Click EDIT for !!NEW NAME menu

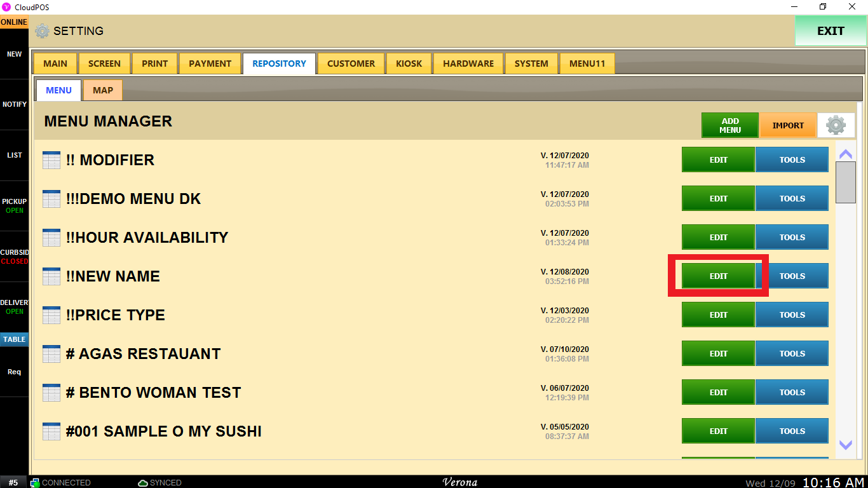[718, 276]
